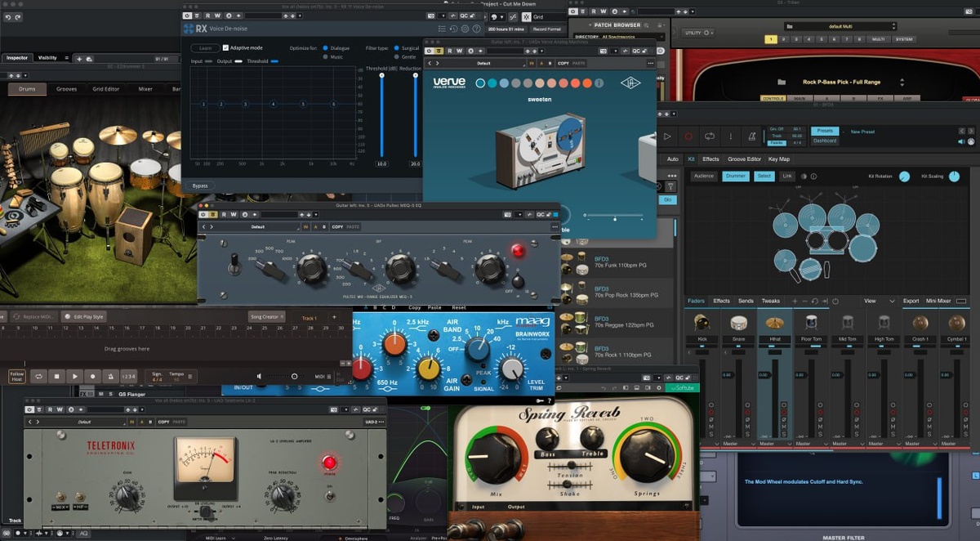
Task: Open the Rock P-Bass Pick patch selector
Action: click(x=842, y=82)
